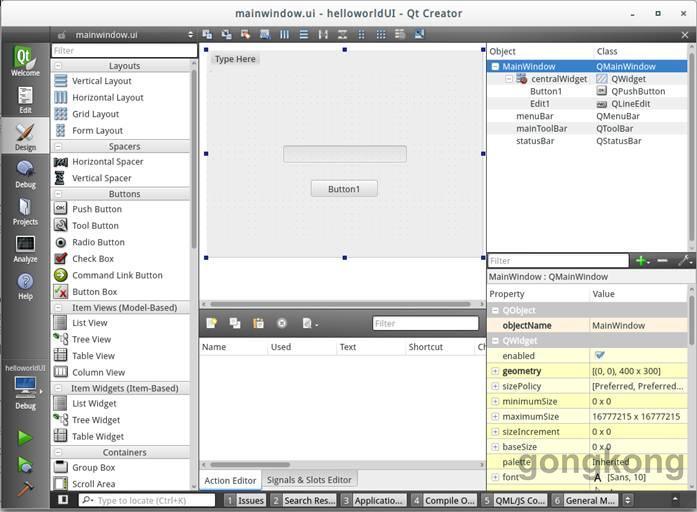Open the helloworldUI kit selector
Image resolution: width=697 pixels, height=512 pixels.
[x=25, y=387]
